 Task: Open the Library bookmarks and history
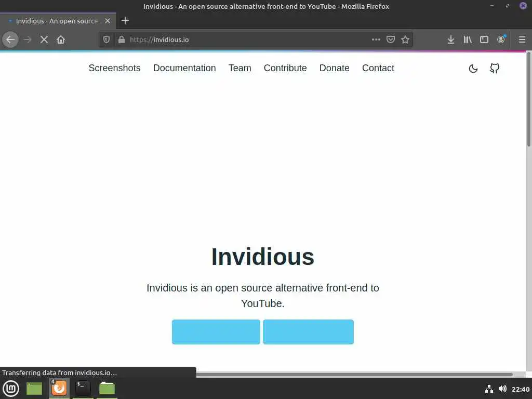[x=468, y=39]
